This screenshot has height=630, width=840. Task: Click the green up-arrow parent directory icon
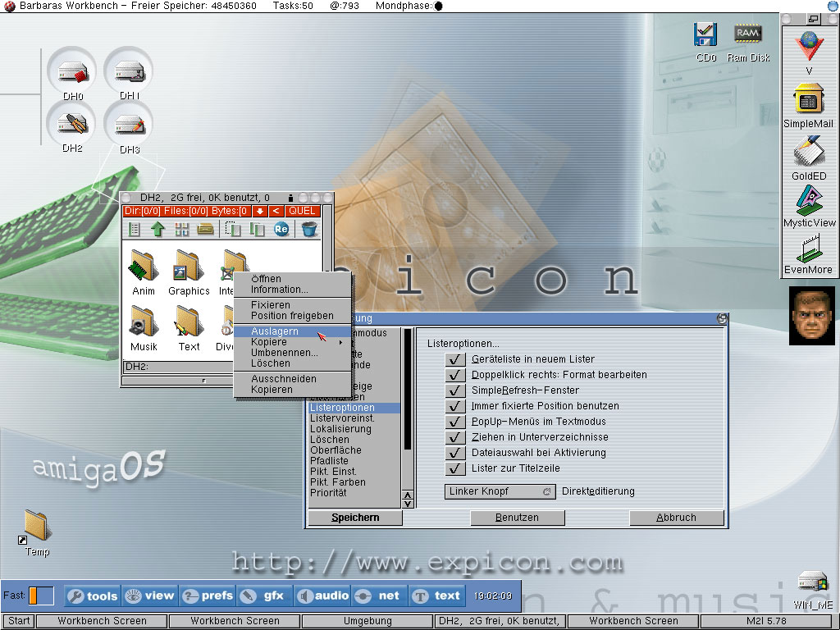(157, 230)
